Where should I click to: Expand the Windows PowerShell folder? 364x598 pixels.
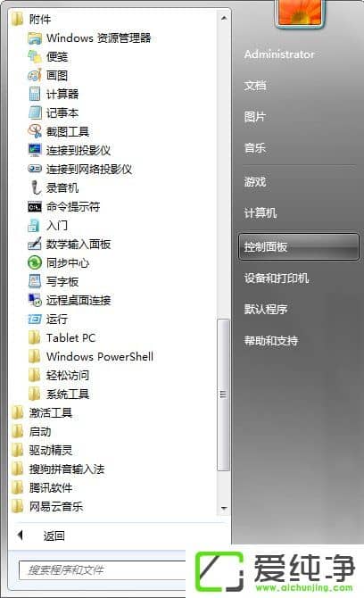(91, 357)
